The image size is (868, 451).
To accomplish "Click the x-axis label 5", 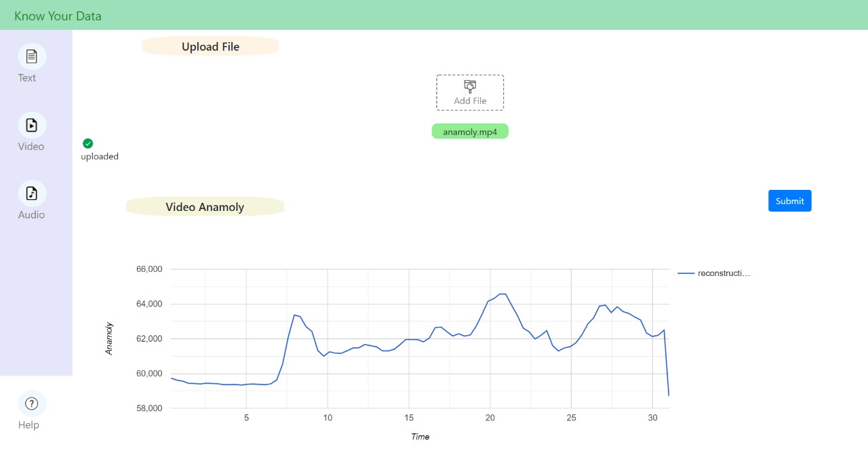I will tap(246, 418).
